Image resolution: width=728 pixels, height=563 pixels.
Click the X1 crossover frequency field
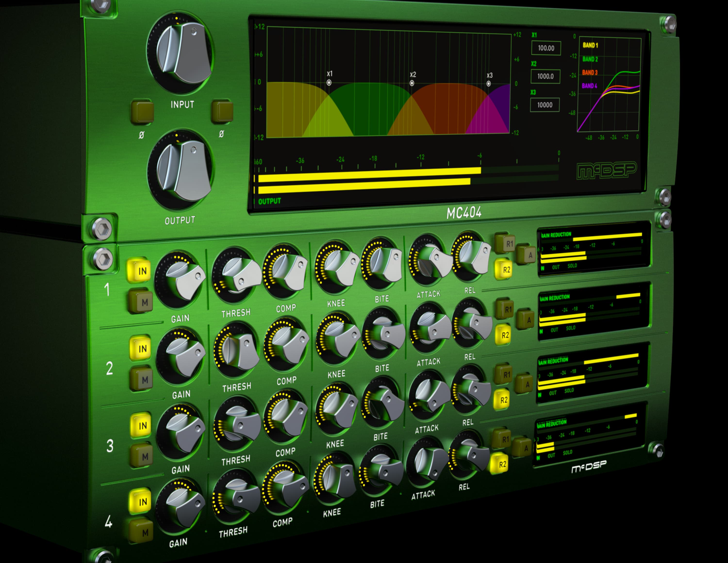[x=546, y=48]
